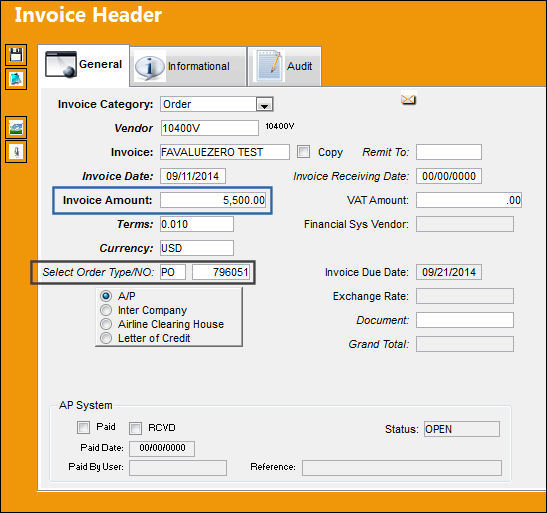
Task: Click the Reference field
Action: tap(402, 468)
